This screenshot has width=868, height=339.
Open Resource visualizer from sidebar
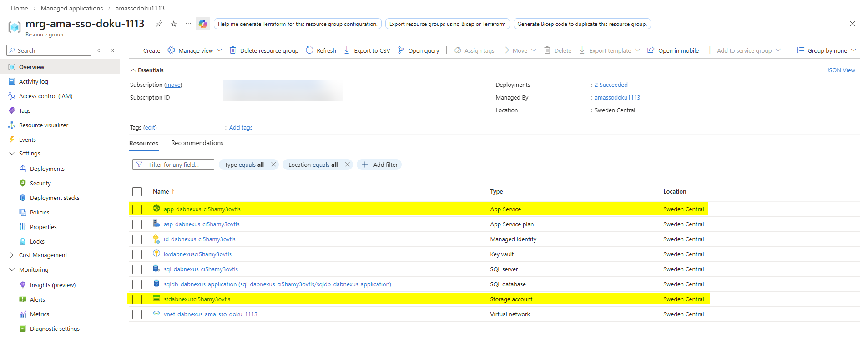[x=43, y=125]
